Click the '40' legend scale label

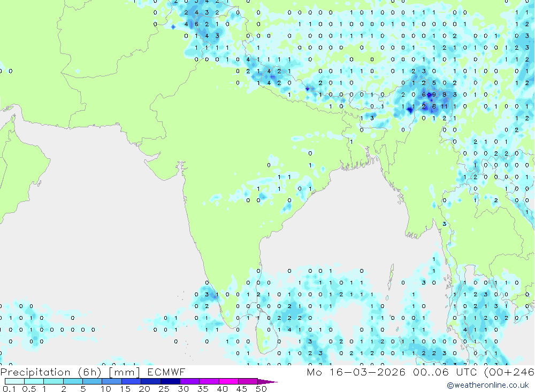coord(223,389)
